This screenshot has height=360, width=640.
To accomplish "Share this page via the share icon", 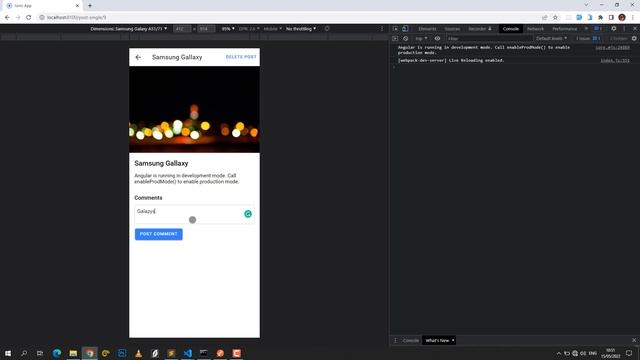I will point(544,18).
